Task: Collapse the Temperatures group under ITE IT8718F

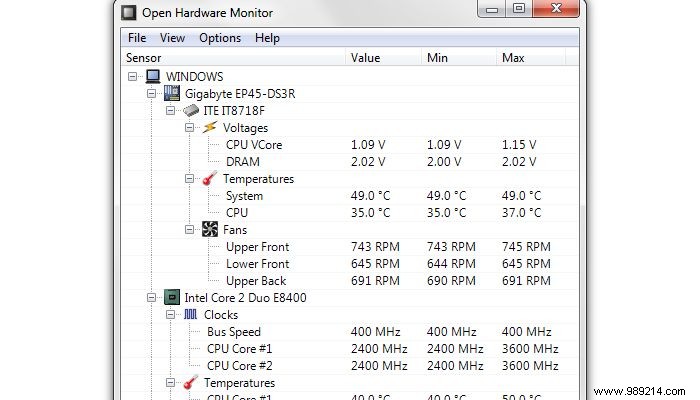Action: pos(189,179)
